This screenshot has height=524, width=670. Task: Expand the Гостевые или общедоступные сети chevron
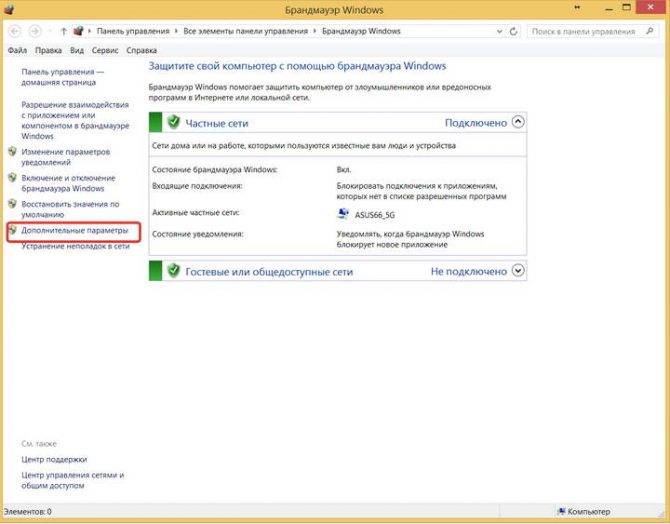tap(517, 271)
